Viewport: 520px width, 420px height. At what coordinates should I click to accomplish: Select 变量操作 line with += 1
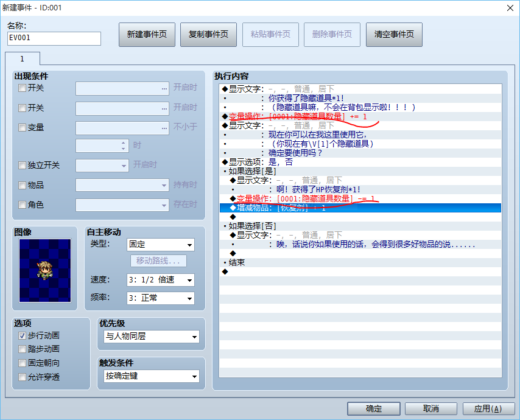coord(360,116)
